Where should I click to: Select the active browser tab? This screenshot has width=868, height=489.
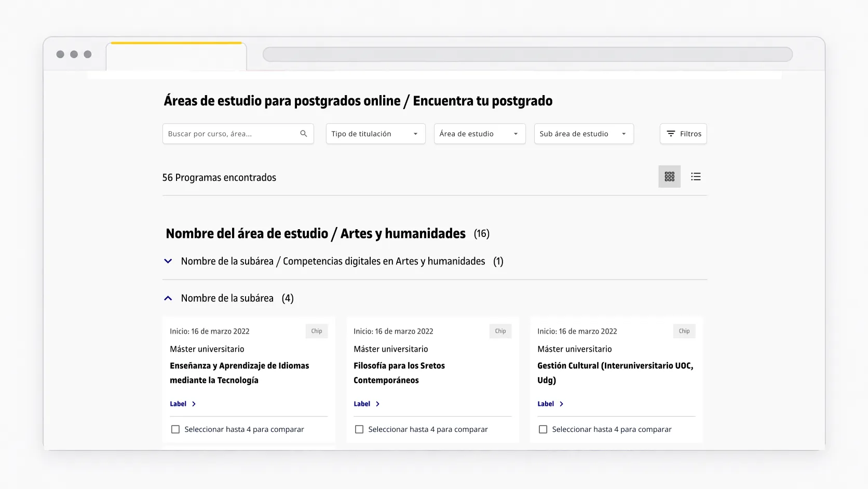point(177,56)
